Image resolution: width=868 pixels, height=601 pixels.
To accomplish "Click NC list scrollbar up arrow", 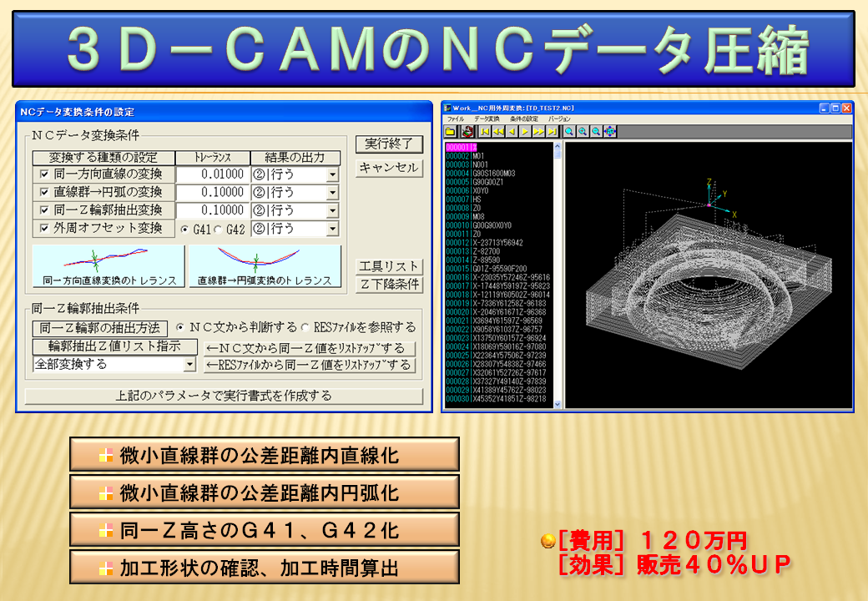I will click(558, 147).
